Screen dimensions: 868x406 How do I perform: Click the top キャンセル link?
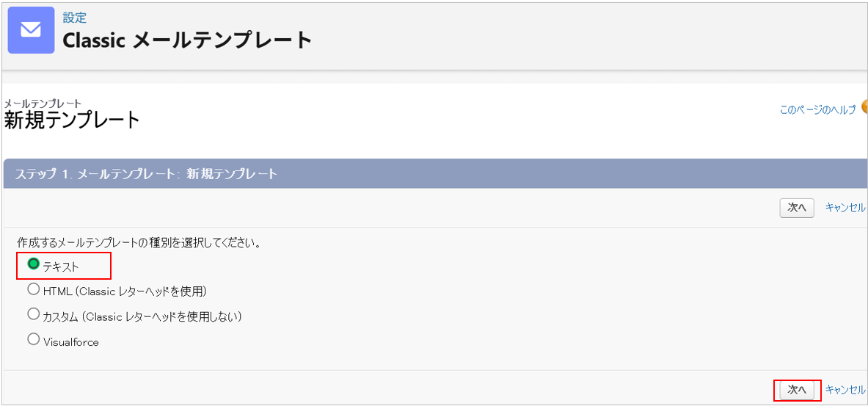pos(845,208)
